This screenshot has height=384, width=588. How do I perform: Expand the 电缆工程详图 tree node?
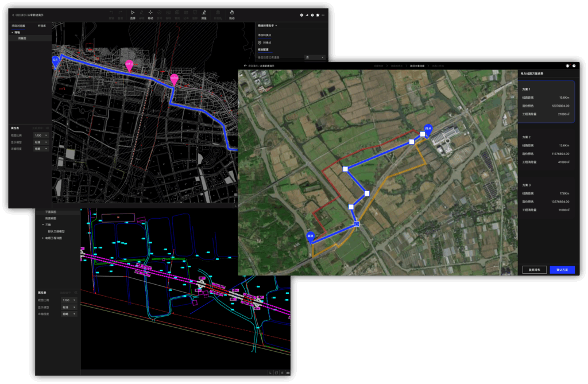(42, 238)
